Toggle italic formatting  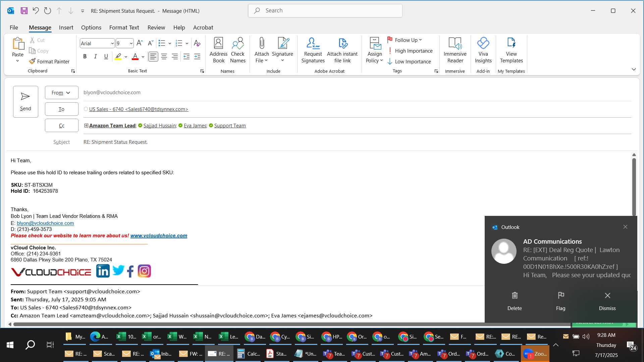click(x=96, y=57)
